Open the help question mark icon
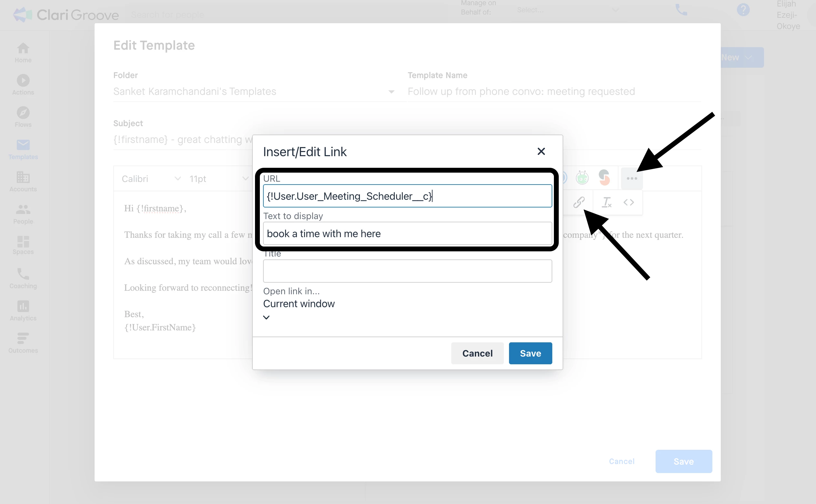Viewport: 816px width, 504px height. pyautogui.click(x=743, y=10)
